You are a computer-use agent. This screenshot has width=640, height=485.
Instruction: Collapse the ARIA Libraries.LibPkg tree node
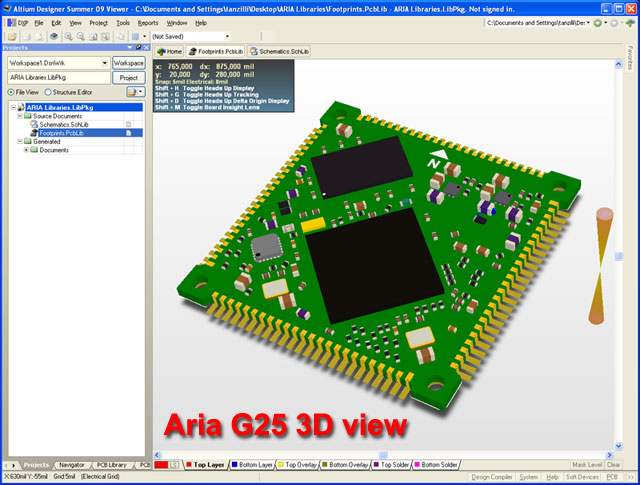[13, 107]
